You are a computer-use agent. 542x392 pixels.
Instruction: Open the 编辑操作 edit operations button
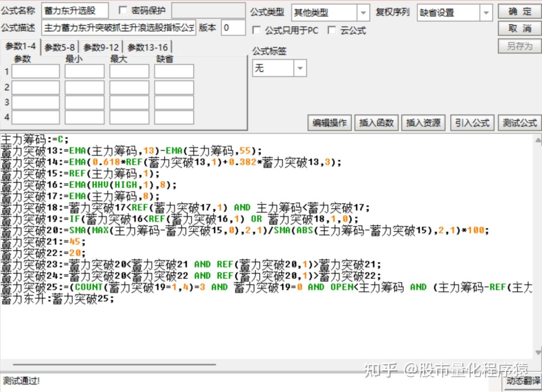pyautogui.click(x=330, y=123)
